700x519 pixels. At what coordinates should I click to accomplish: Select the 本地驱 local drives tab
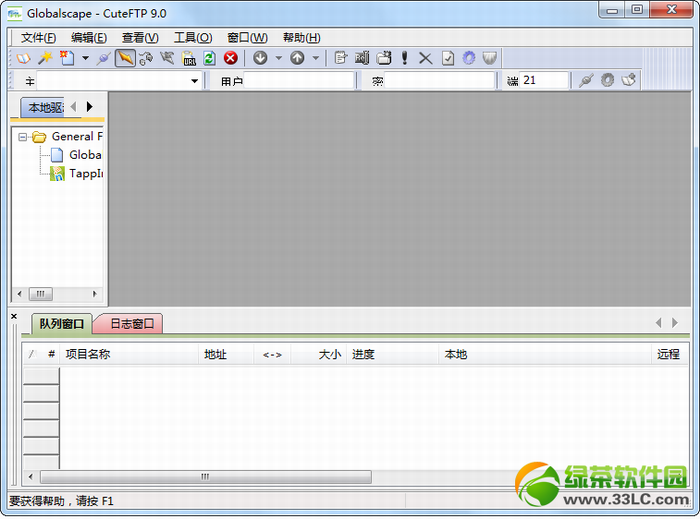(43, 107)
